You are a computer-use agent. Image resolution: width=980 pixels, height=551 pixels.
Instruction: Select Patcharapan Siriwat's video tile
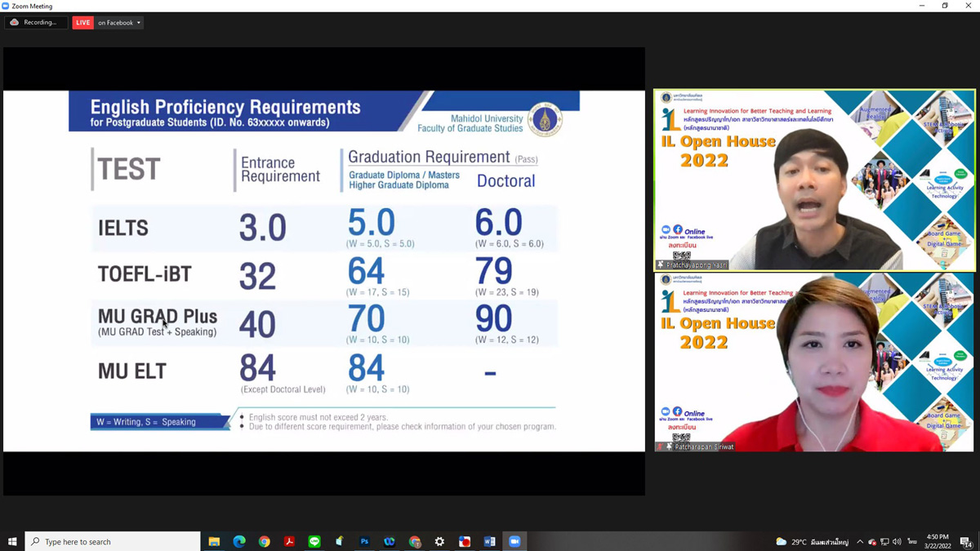[814, 362]
